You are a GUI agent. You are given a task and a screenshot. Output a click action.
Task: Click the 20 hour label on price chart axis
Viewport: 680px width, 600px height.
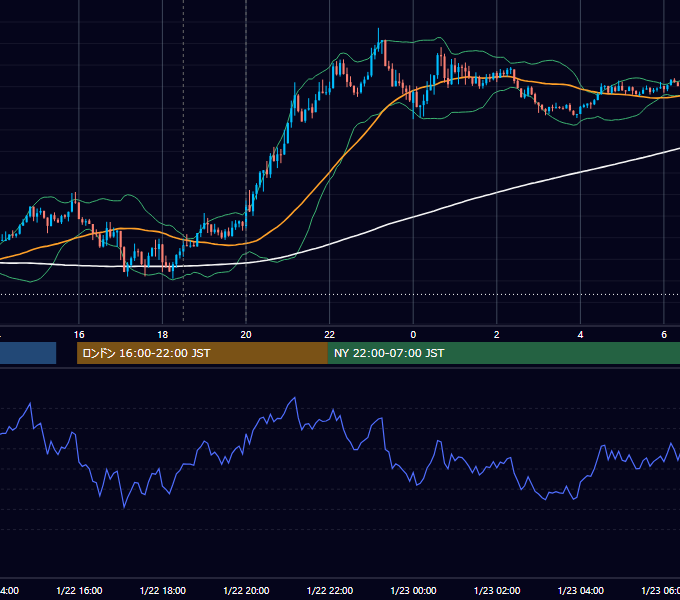pos(246,335)
